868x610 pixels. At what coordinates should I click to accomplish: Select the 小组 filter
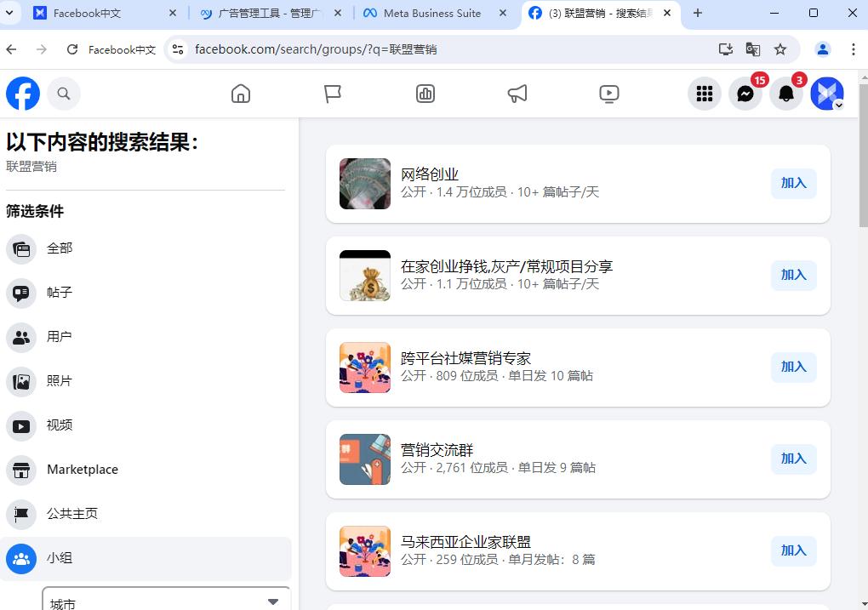pos(146,558)
